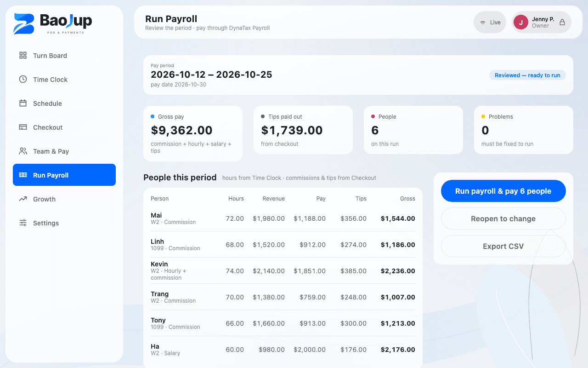Click the BaoUp logo
Image resolution: width=588 pixels, height=368 pixels.
53,23
